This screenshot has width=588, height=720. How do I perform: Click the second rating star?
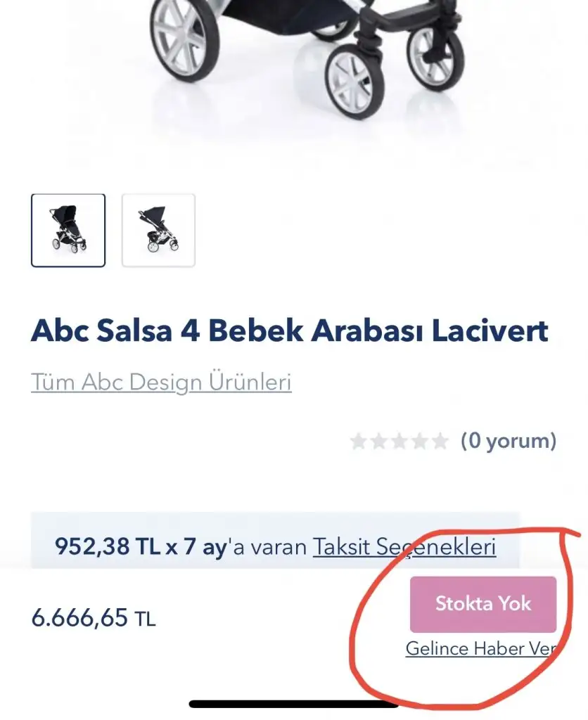point(379,442)
